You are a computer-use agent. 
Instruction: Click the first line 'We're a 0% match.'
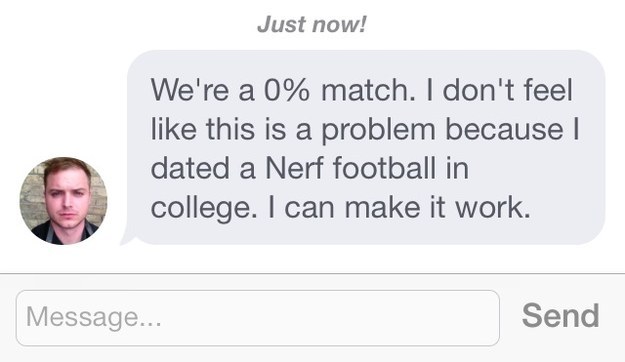(283, 89)
